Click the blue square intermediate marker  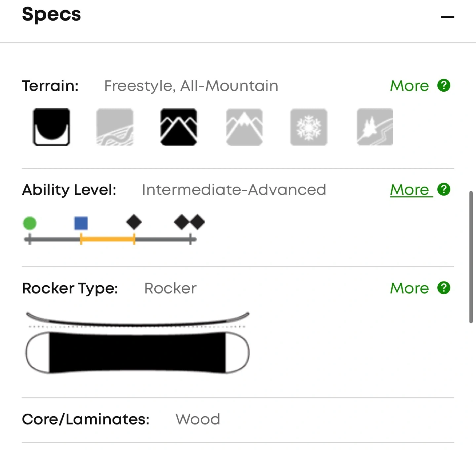pos(81,223)
